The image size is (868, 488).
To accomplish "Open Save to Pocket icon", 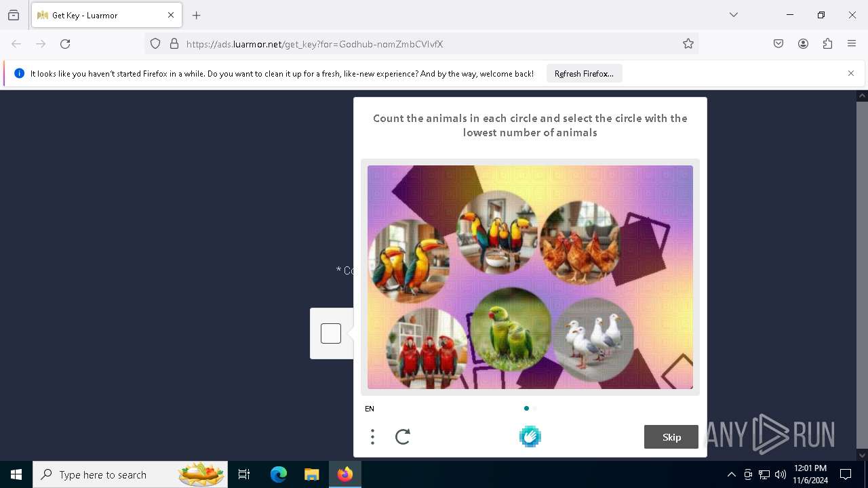I will (778, 44).
